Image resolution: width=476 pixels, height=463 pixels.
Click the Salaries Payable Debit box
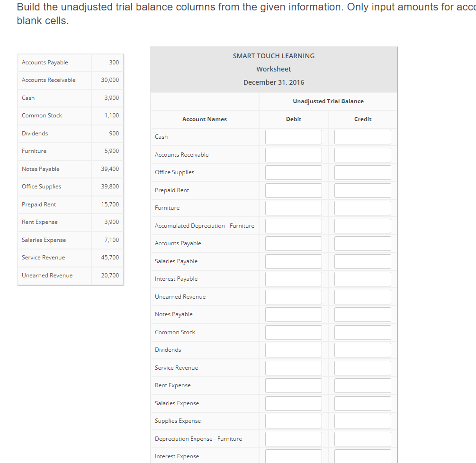tap(293, 261)
